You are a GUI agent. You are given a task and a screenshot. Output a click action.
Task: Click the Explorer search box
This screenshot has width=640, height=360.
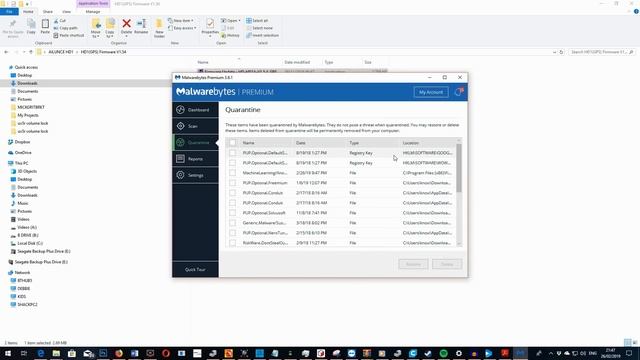click(601, 52)
